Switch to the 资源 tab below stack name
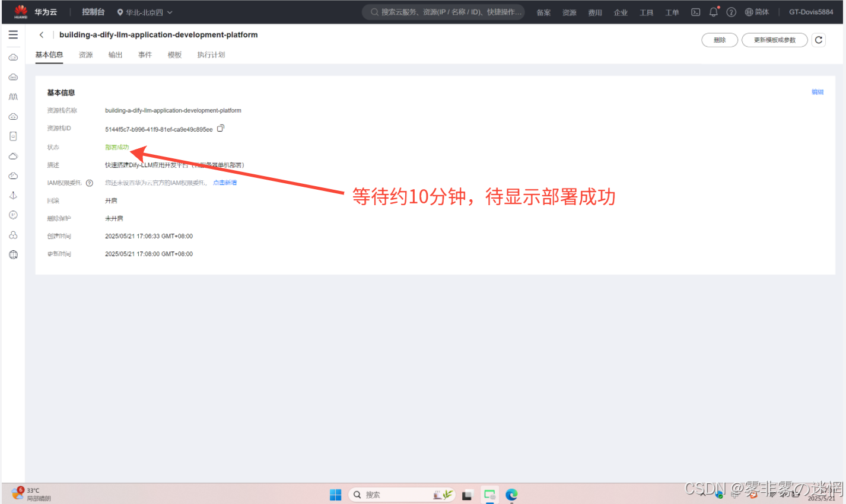846x504 pixels. 86,55
